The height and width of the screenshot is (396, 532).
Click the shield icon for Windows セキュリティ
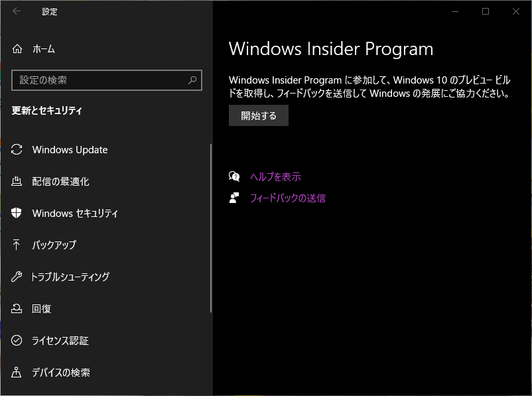(x=17, y=213)
